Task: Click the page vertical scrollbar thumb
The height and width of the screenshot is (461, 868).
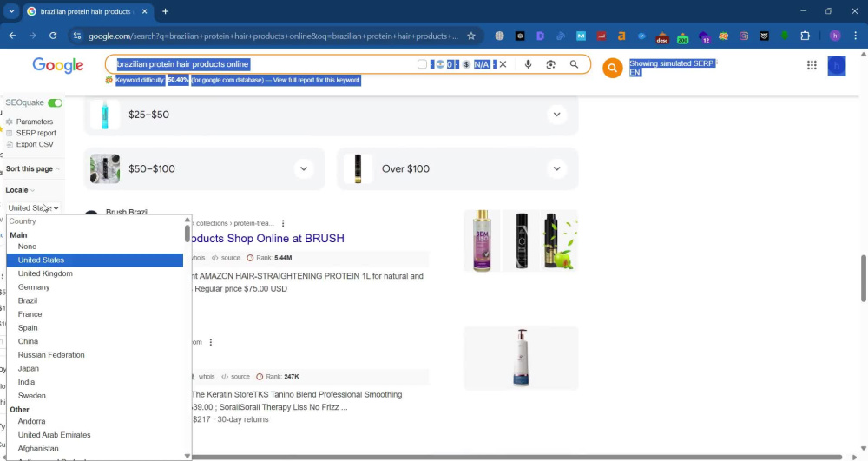Action: (x=863, y=279)
